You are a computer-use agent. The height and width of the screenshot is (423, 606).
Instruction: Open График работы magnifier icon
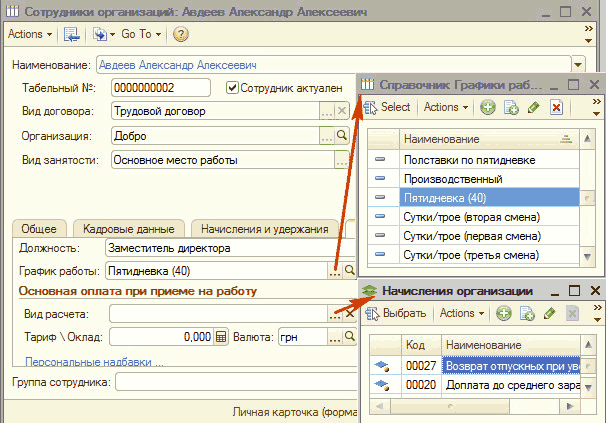pyautogui.click(x=349, y=271)
